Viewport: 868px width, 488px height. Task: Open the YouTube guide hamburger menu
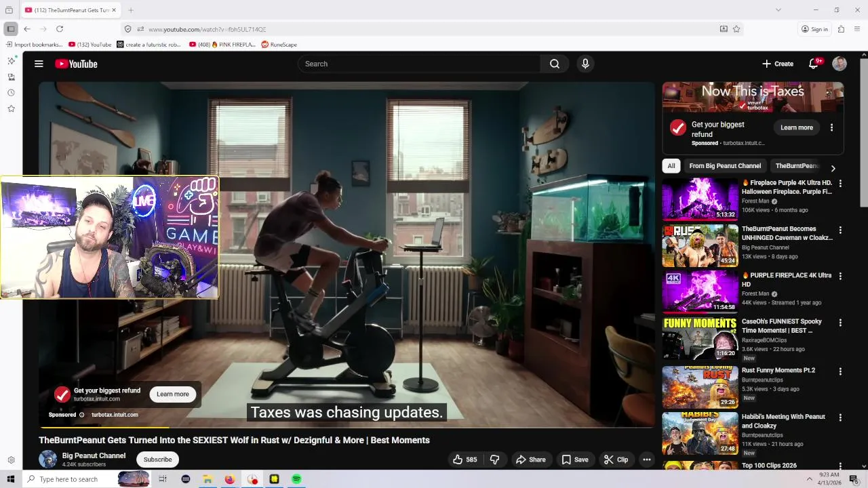pos(39,64)
